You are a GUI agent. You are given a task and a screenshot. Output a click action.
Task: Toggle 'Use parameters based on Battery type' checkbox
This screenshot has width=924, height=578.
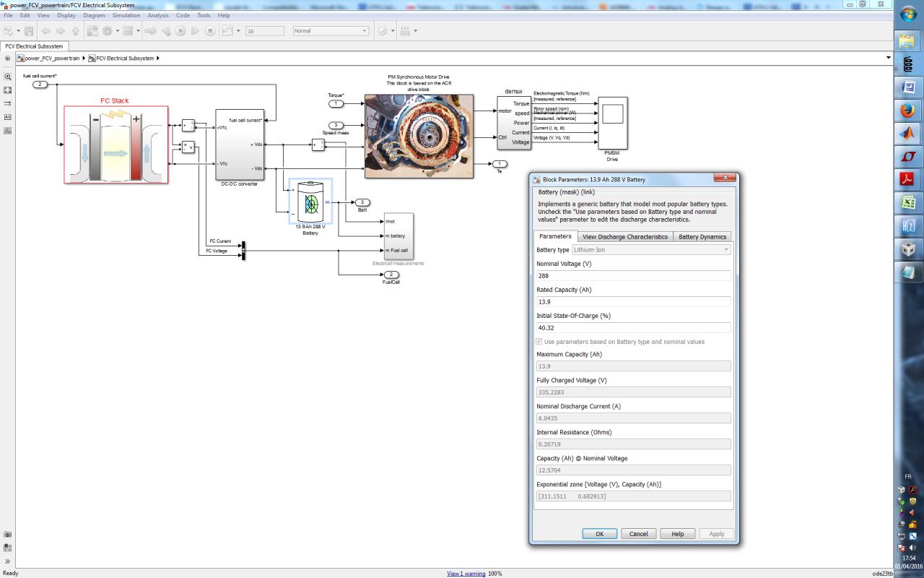(539, 342)
